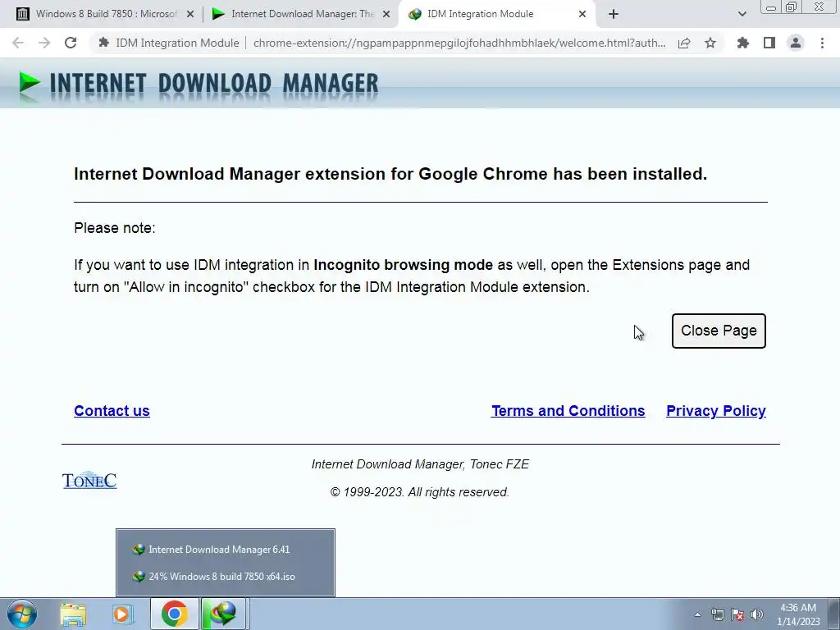The width and height of the screenshot is (840, 630).
Task: Launch Windows Media Player from taskbar
Action: click(x=123, y=614)
